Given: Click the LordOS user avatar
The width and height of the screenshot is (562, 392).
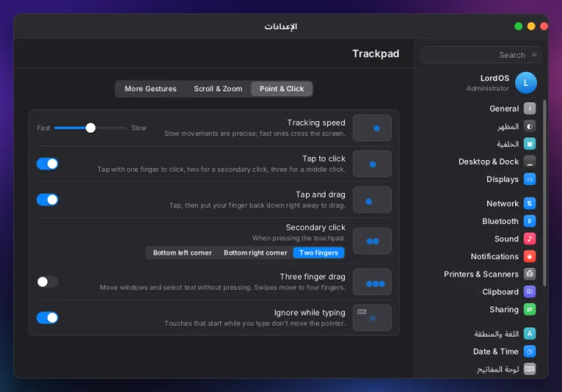Looking at the screenshot, I should [526, 83].
